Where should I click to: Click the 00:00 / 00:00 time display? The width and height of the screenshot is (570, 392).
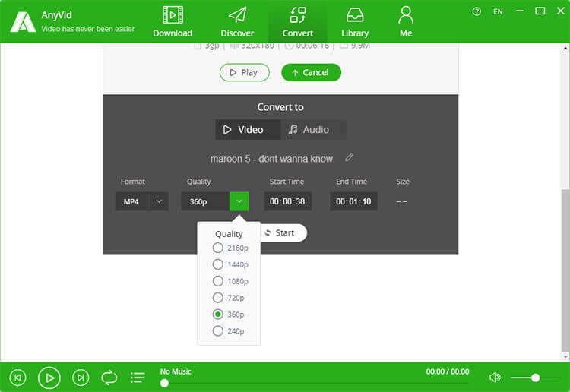tap(448, 371)
